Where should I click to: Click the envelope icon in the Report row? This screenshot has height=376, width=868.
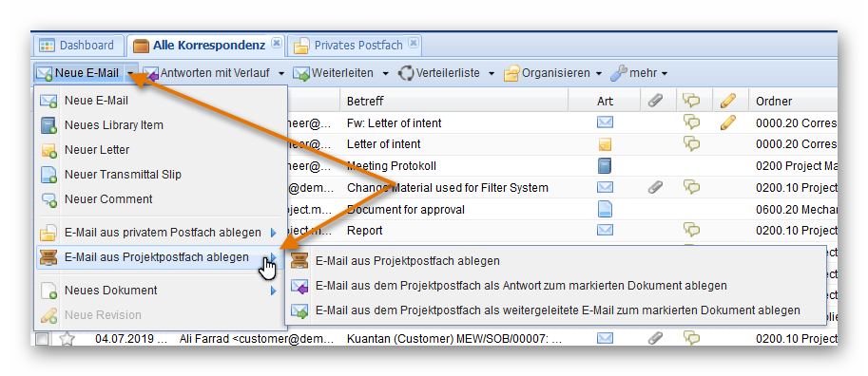pos(605,230)
